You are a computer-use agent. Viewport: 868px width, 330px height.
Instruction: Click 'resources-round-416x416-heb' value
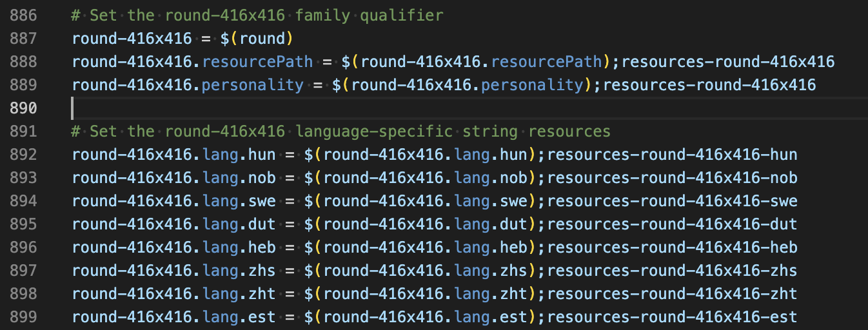[x=672, y=247]
